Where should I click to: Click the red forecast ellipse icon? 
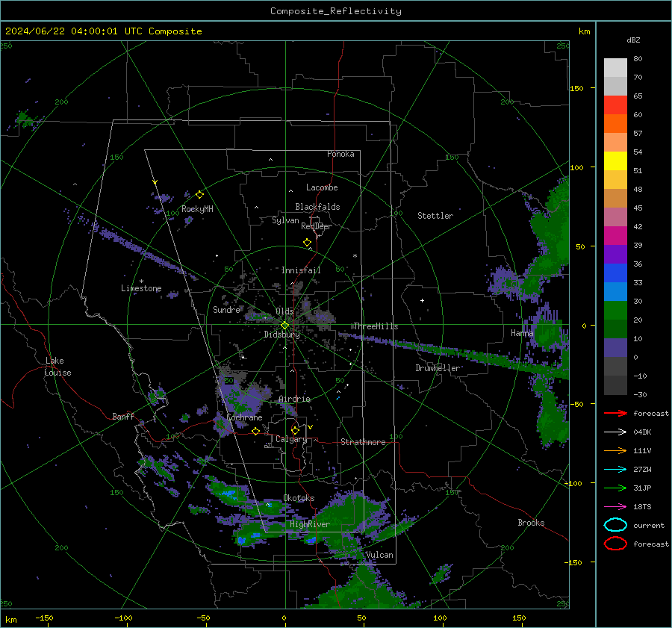click(x=615, y=544)
